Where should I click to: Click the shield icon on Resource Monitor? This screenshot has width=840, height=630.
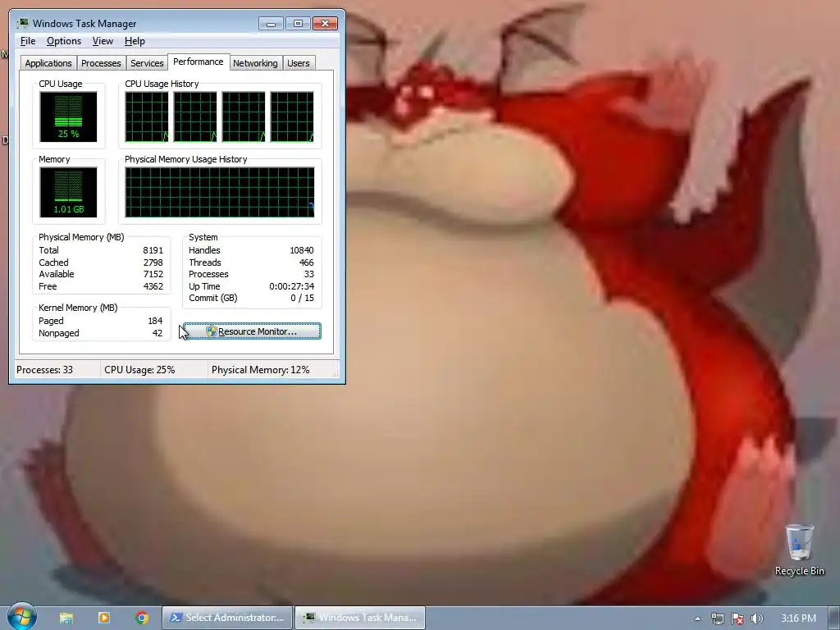tap(211, 331)
